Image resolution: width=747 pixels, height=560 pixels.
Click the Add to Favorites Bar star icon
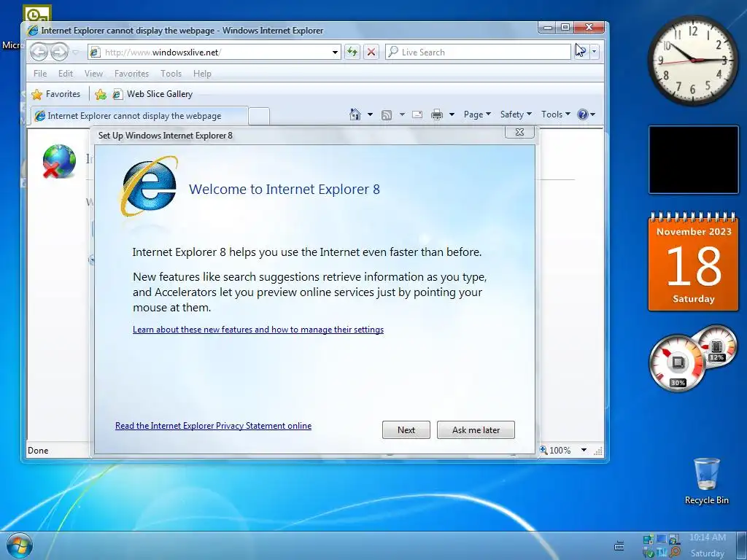[101, 94]
